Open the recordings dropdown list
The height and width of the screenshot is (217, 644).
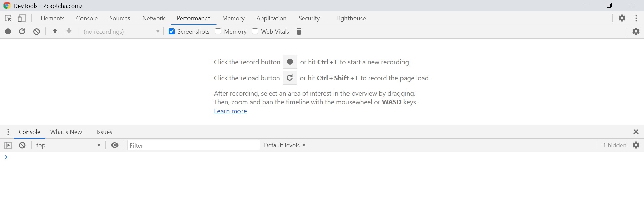(121, 32)
